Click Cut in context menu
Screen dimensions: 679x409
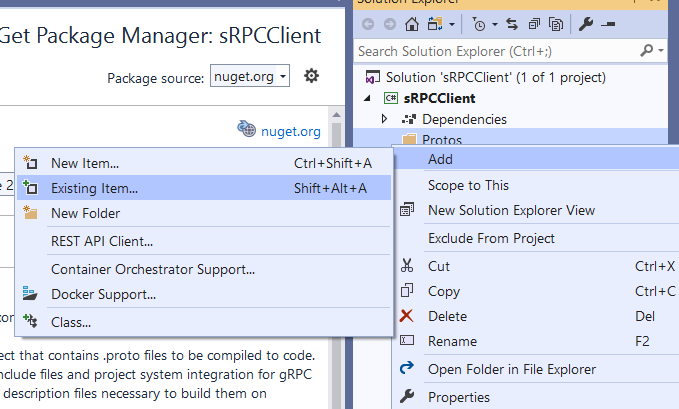[537, 266]
